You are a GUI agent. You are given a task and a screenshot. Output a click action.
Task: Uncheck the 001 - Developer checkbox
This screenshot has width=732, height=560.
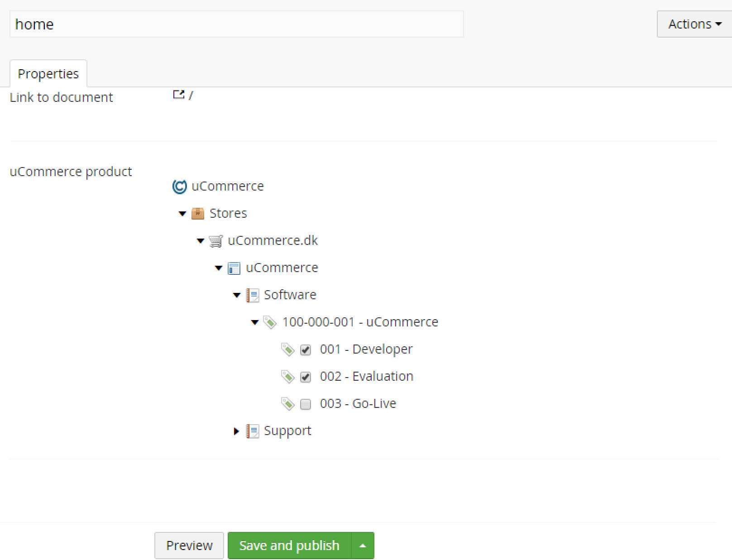pos(306,350)
